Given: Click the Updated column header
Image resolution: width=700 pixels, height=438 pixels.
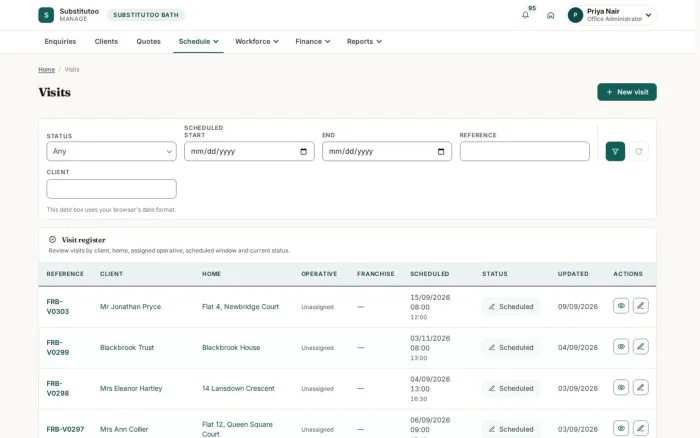Looking at the screenshot, I should click(x=573, y=274).
